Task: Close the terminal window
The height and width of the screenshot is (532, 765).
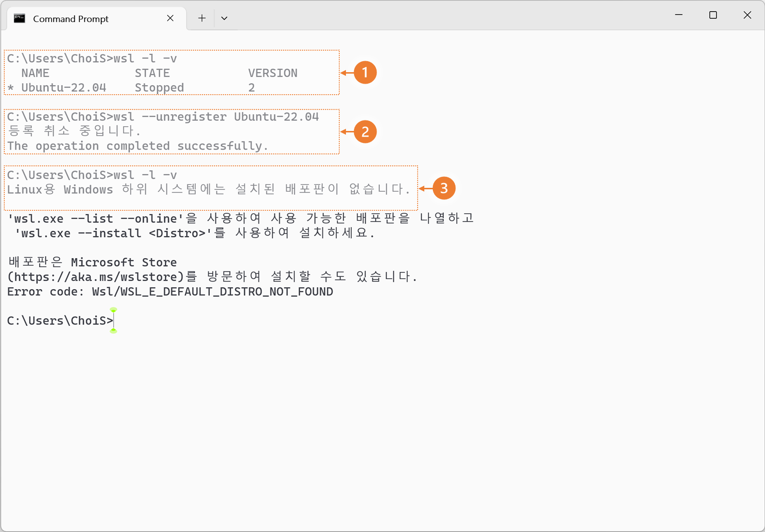Action: 747,15
